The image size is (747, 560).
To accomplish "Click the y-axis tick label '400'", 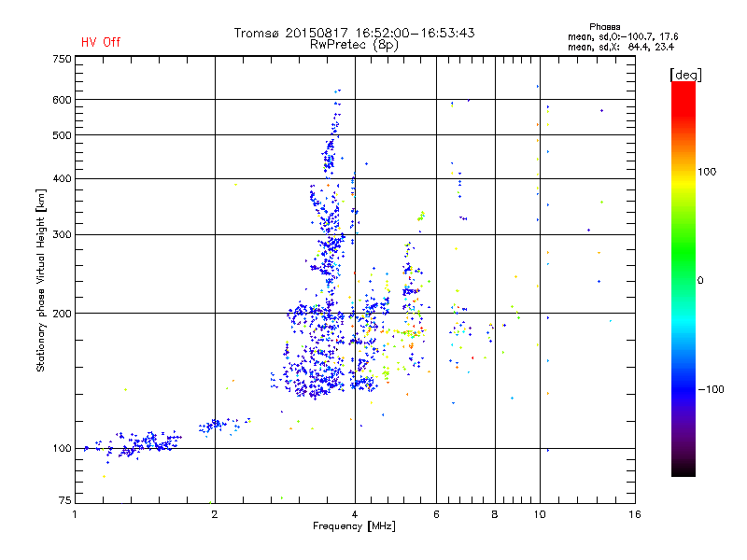I will point(62,178).
